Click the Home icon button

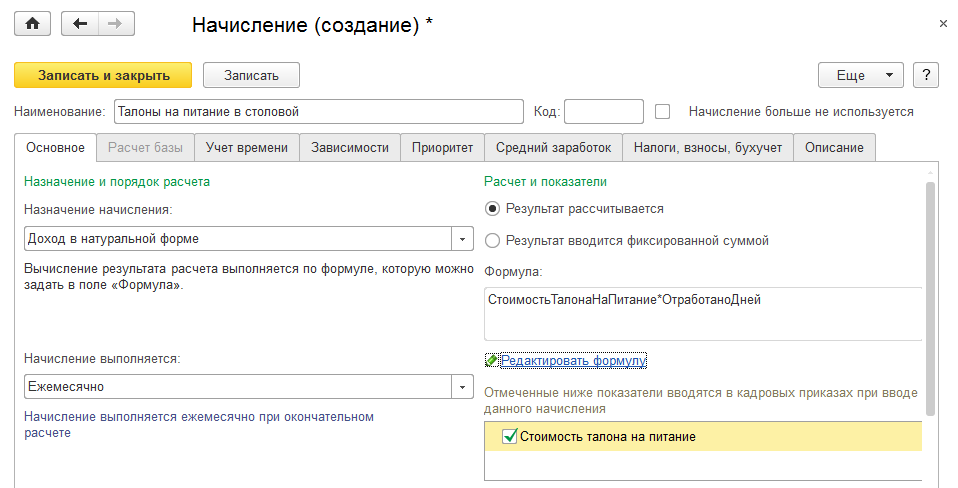point(32,24)
